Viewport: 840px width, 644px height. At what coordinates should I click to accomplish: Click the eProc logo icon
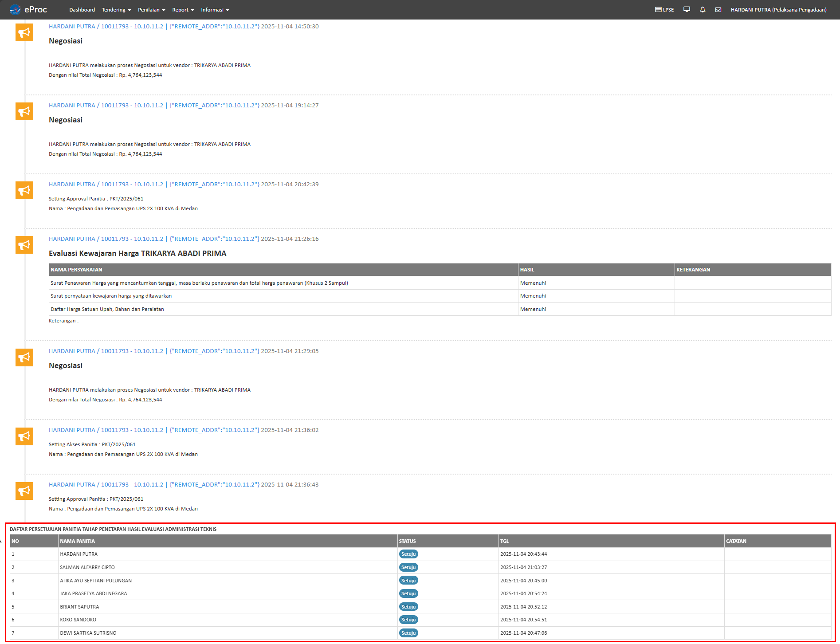(15, 9)
